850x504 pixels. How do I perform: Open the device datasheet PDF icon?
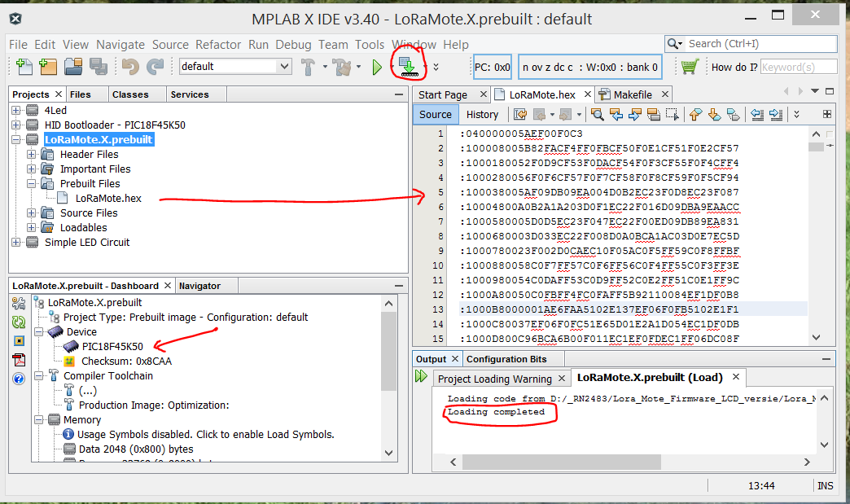(x=19, y=360)
